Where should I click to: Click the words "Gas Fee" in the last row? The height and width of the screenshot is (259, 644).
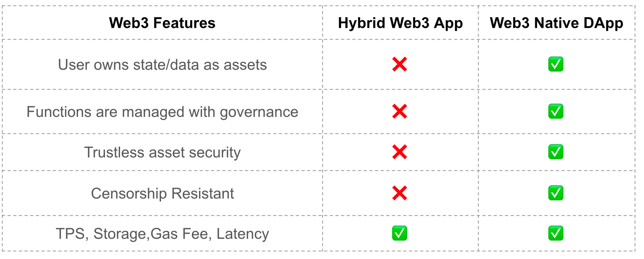[181, 234]
